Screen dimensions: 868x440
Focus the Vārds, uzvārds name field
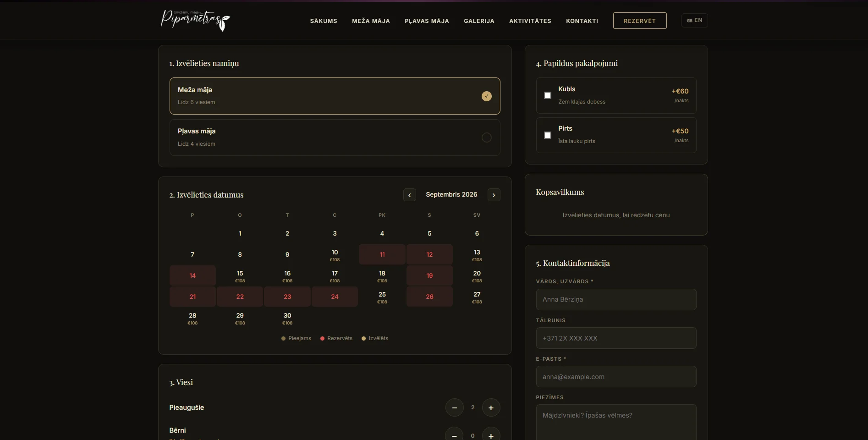tap(616, 299)
